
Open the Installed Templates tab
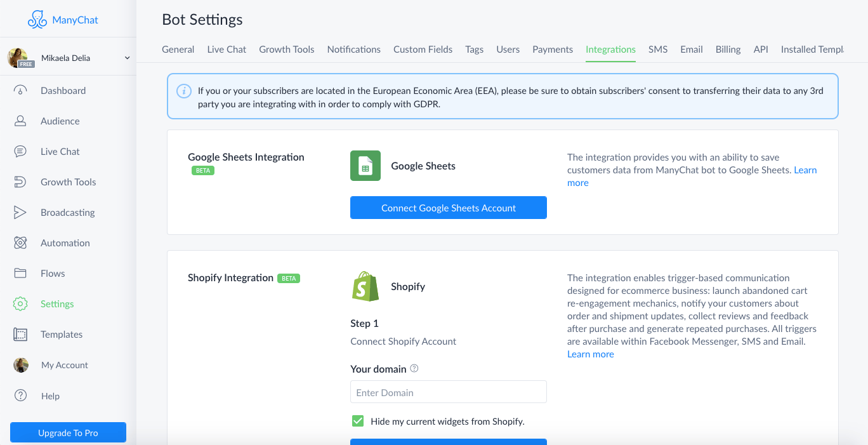(813, 49)
